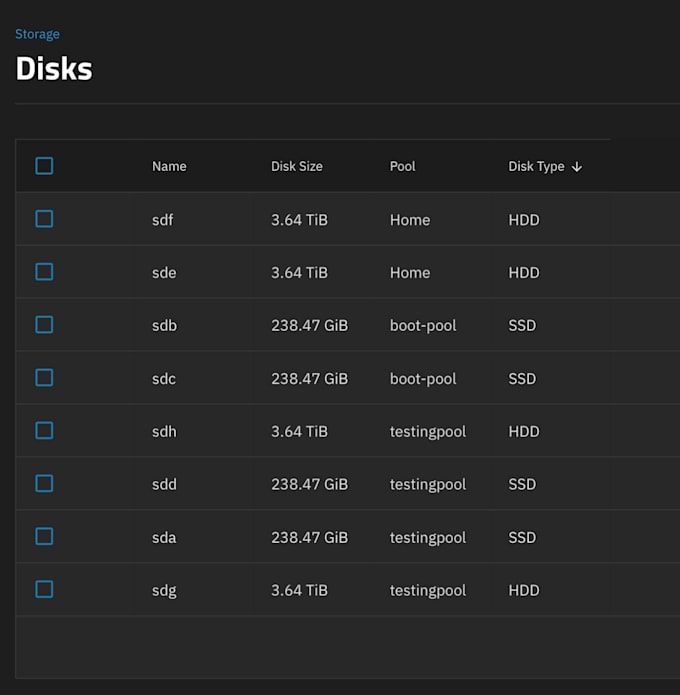
Task: Check the box for disk sdg
Action: [44, 590]
